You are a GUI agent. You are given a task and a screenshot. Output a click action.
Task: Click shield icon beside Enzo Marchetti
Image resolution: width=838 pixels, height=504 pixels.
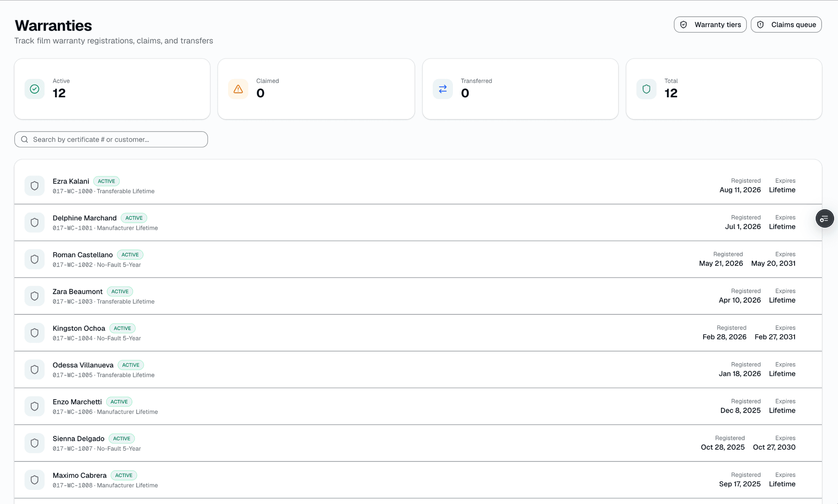point(35,406)
